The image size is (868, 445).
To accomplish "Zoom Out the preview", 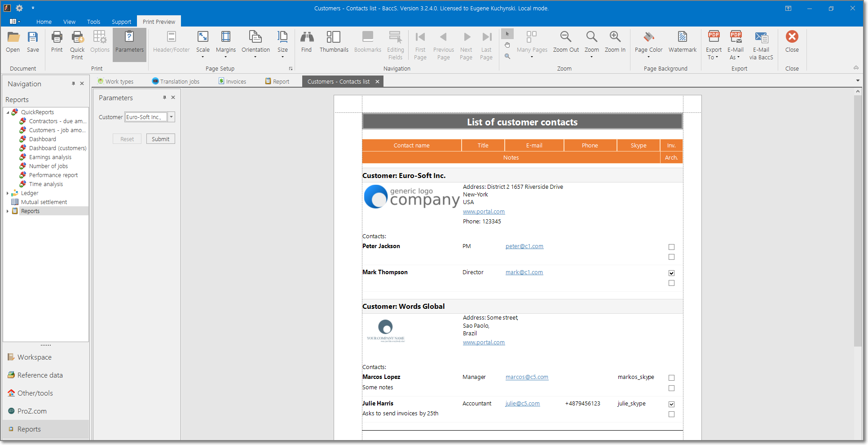I will [566, 42].
